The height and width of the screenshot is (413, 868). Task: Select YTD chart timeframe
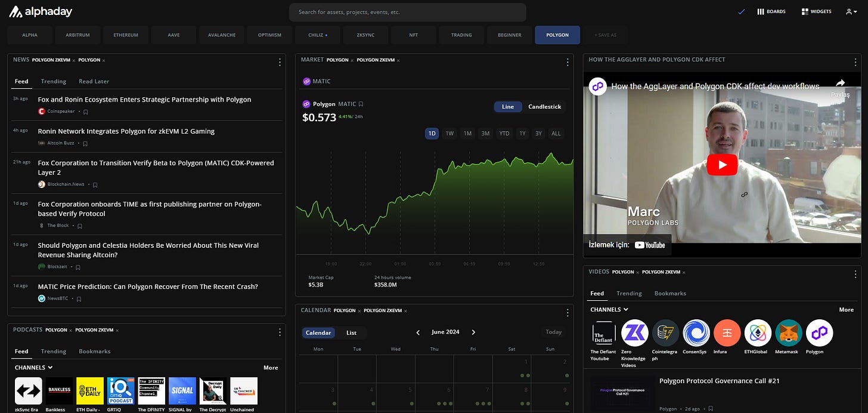pos(504,134)
